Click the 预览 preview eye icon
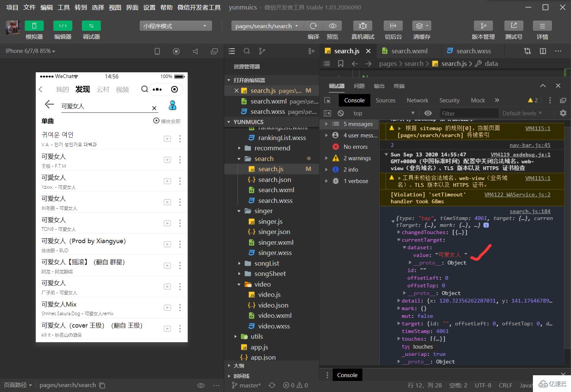The width and height of the screenshot is (571, 392). (332, 26)
